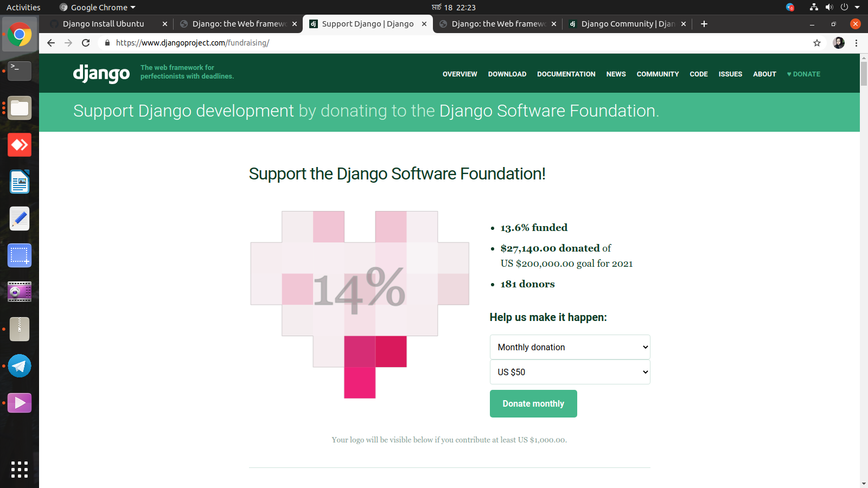The image size is (868, 488).
Task: Open a new browser tab
Action: point(704,24)
